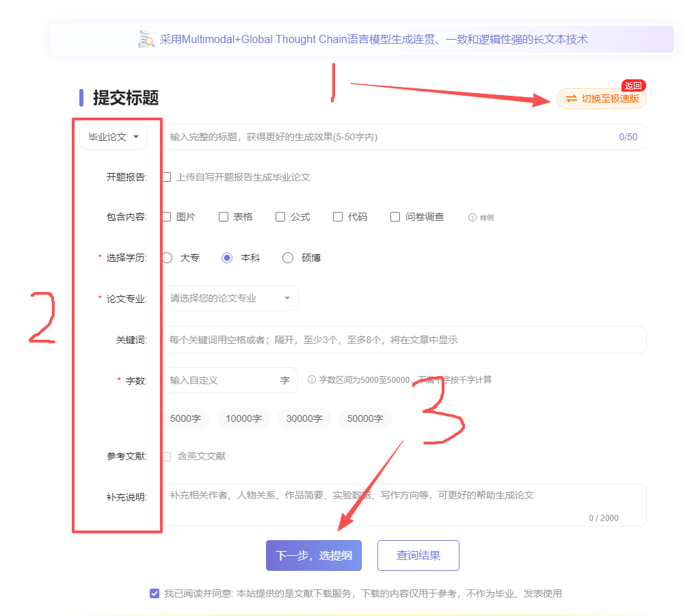The width and height of the screenshot is (694, 616).
Task: Click the red 返回 badge
Action: (x=635, y=85)
